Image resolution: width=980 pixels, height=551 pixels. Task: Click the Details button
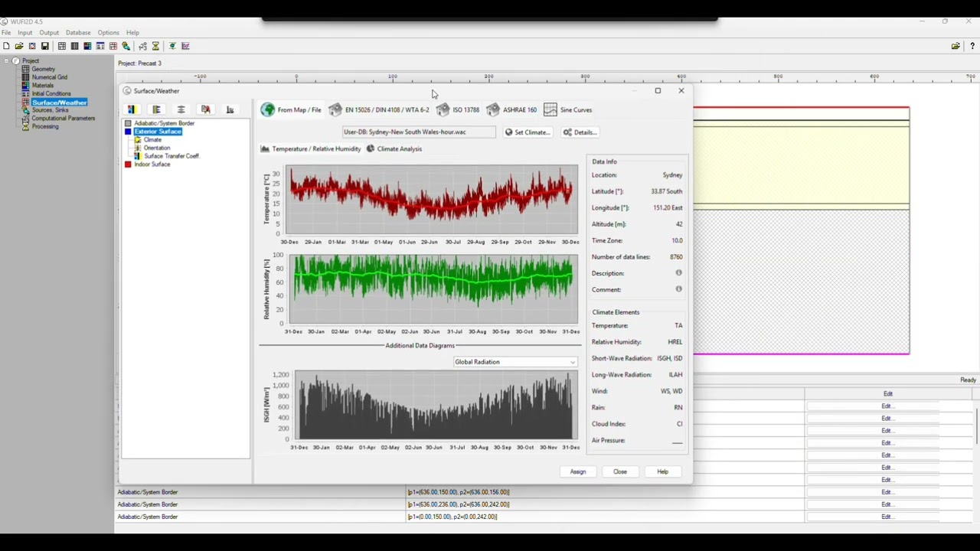pyautogui.click(x=580, y=132)
